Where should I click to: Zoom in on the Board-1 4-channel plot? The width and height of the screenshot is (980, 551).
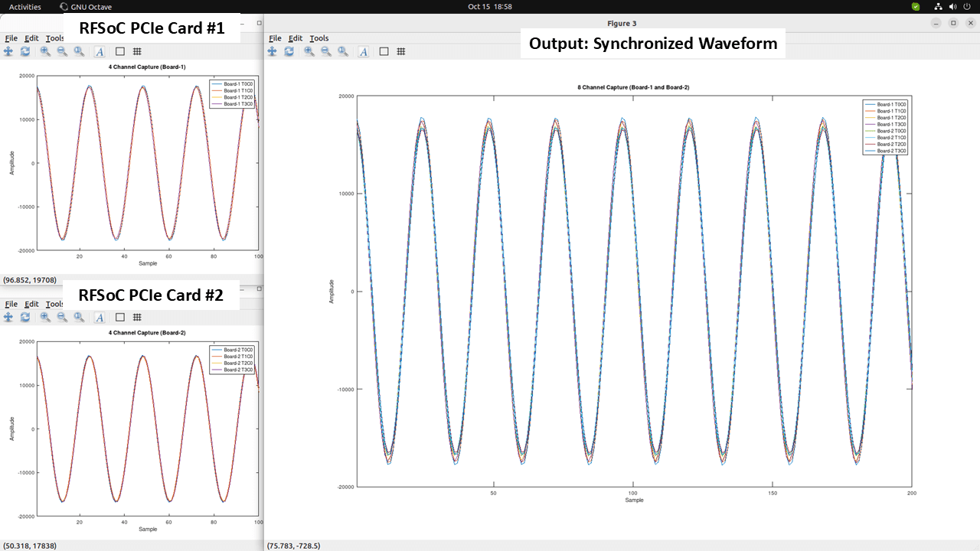pos(45,51)
